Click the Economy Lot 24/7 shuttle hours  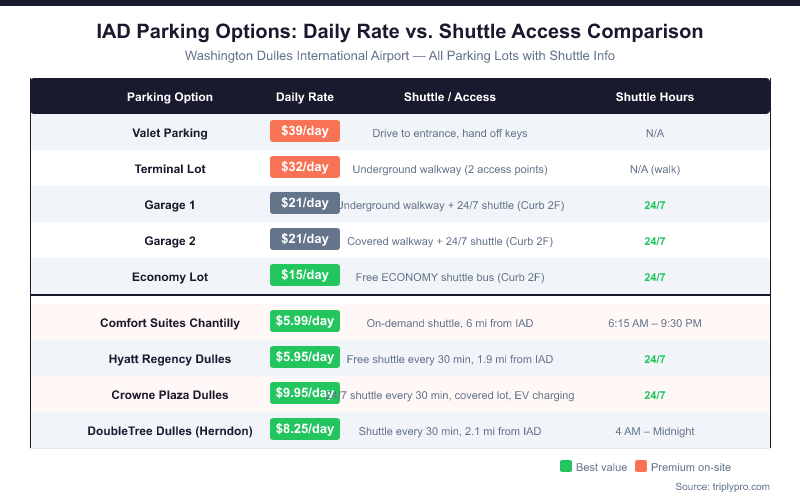click(655, 277)
